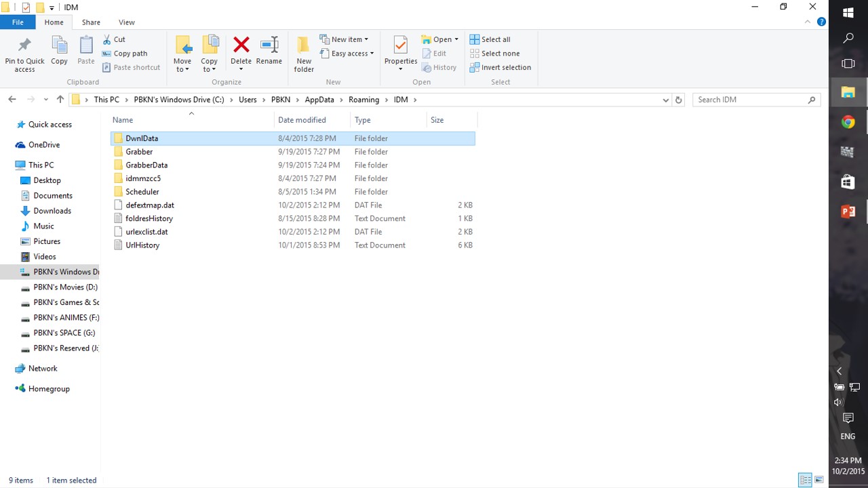Open Properties icon in ribbon
The width and height of the screenshot is (868, 488).
[400, 45]
